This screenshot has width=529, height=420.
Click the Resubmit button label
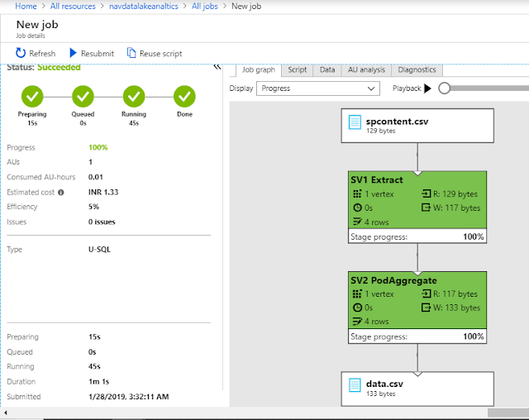coord(98,53)
